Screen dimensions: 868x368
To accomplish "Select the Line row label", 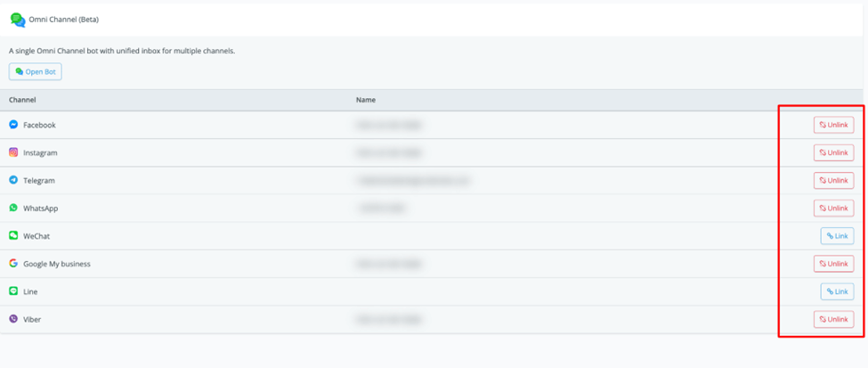I will [30, 291].
